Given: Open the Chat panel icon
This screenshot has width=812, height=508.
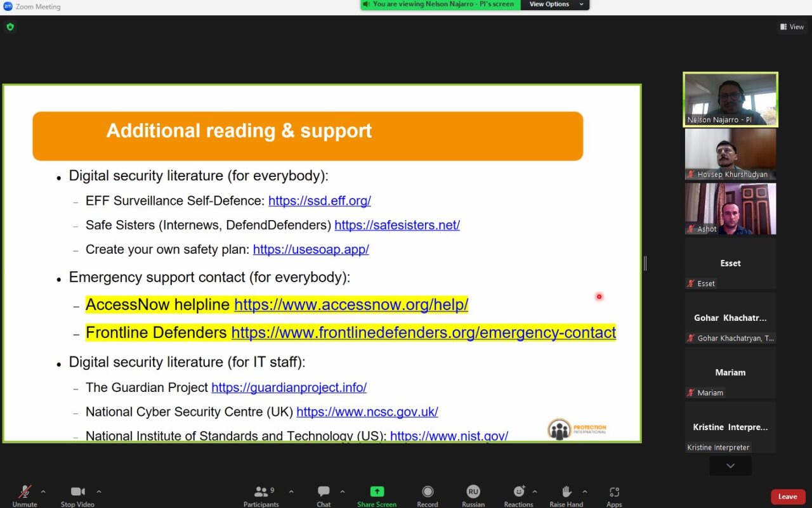Looking at the screenshot, I should click(x=324, y=492).
